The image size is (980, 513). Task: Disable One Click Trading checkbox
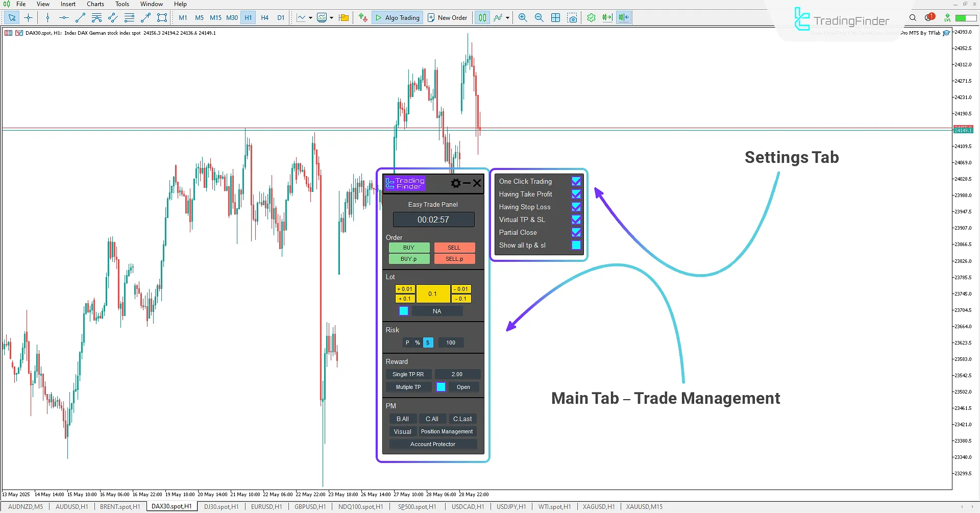click(x=576, y=181)
